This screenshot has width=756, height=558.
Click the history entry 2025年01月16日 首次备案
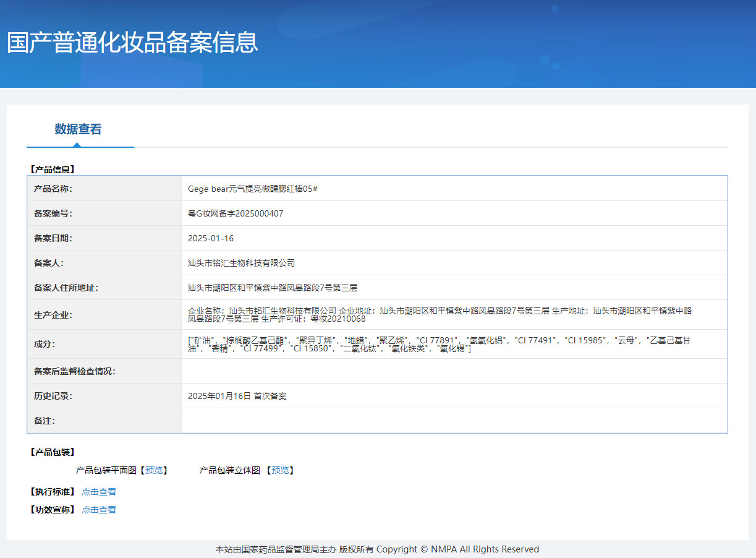pos(237,396)
